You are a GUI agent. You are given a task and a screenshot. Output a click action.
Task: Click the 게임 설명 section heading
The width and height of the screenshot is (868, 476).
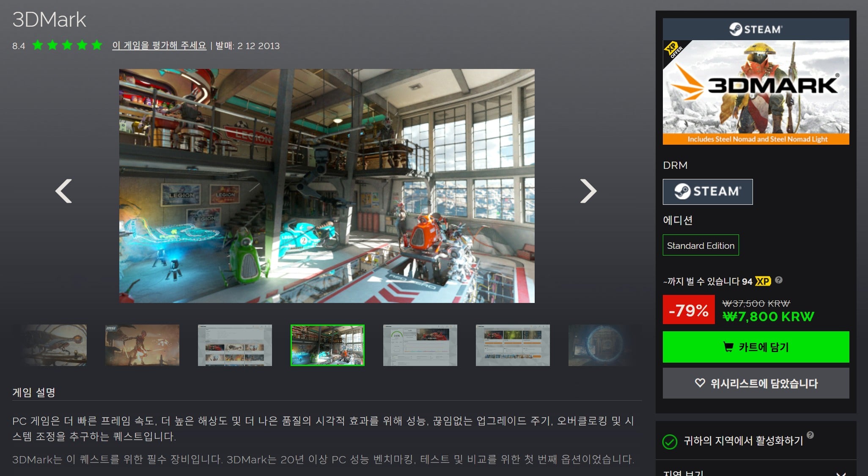pyautogui.click(x=34, y=392)
